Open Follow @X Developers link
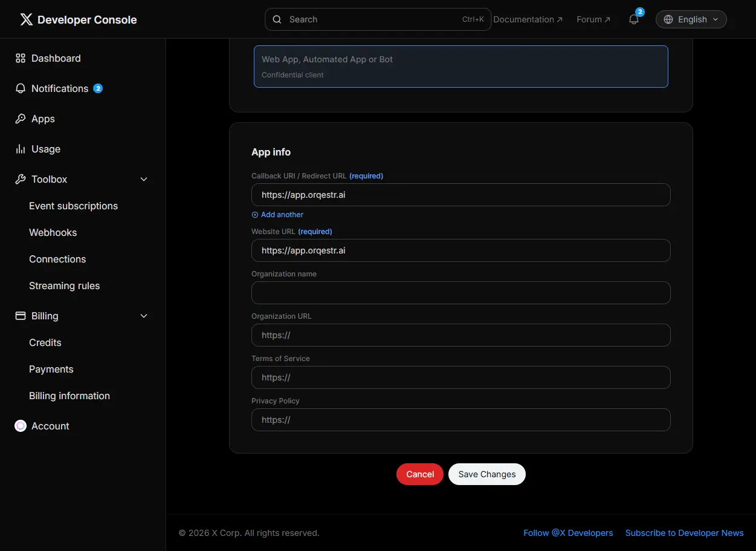 568,533
